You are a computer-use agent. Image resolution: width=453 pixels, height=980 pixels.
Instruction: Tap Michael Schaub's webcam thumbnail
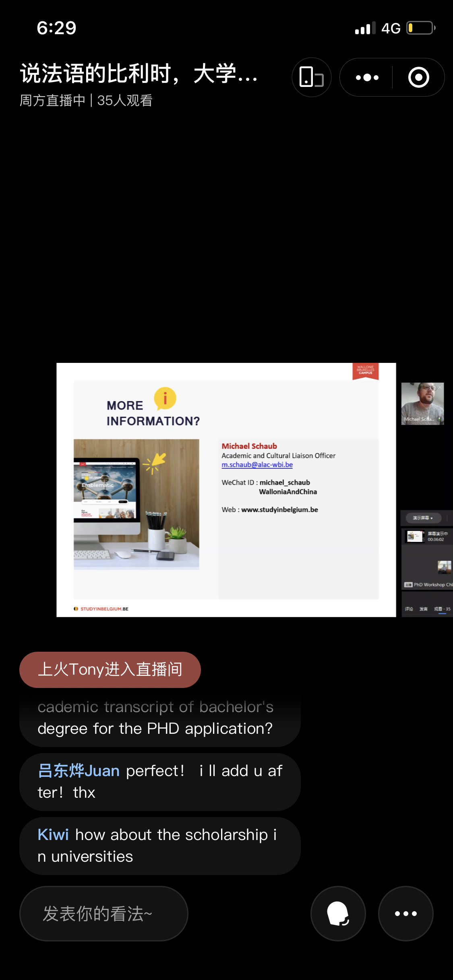click(x=422, y=404)
